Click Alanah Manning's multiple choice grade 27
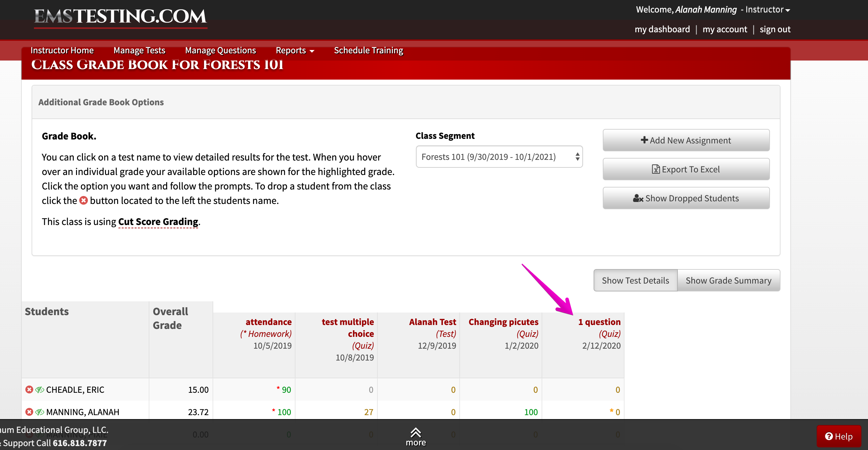The width and height of the screenshot is (868, 450). 369,412
